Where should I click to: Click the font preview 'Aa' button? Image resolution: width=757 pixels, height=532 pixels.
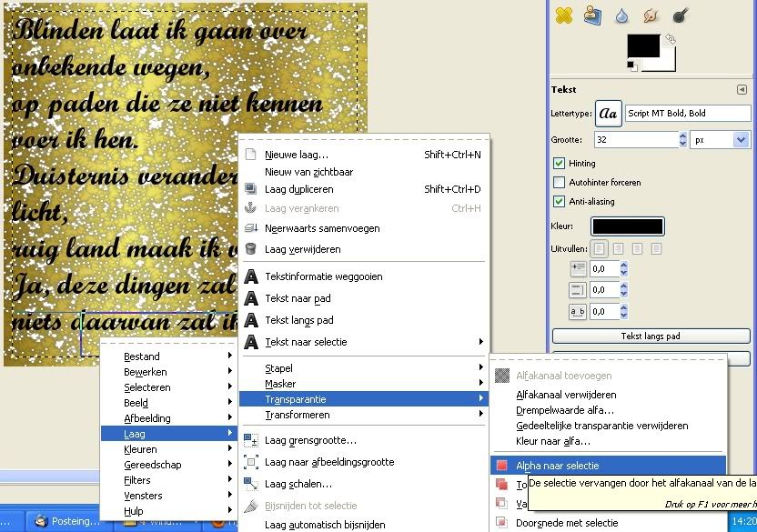[608, 114]
